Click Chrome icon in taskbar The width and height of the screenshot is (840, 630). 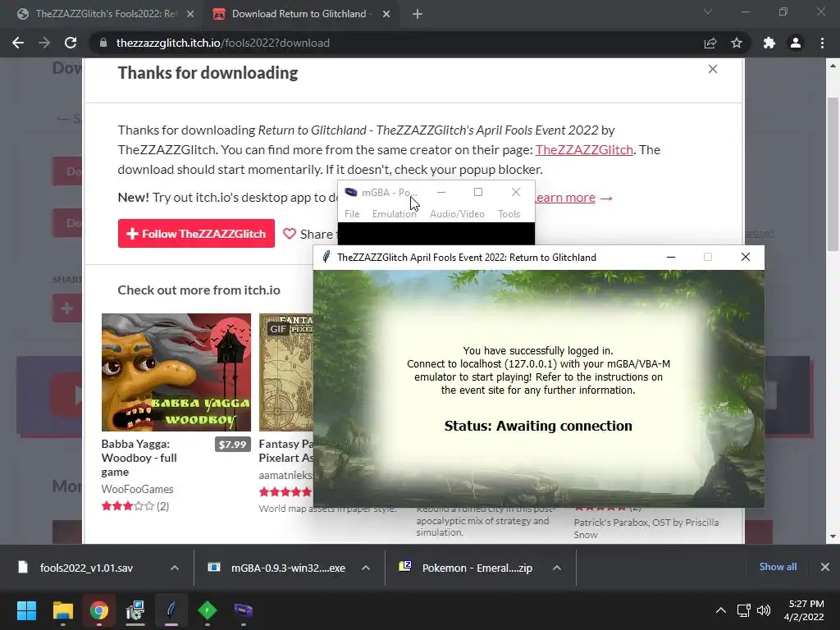98,610
